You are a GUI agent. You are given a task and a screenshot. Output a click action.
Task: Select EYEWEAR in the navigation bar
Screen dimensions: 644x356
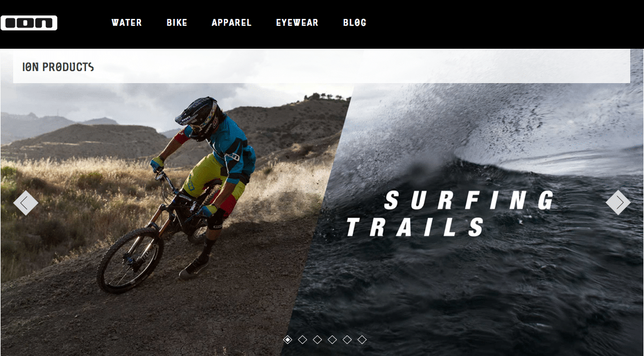[297, 22]
